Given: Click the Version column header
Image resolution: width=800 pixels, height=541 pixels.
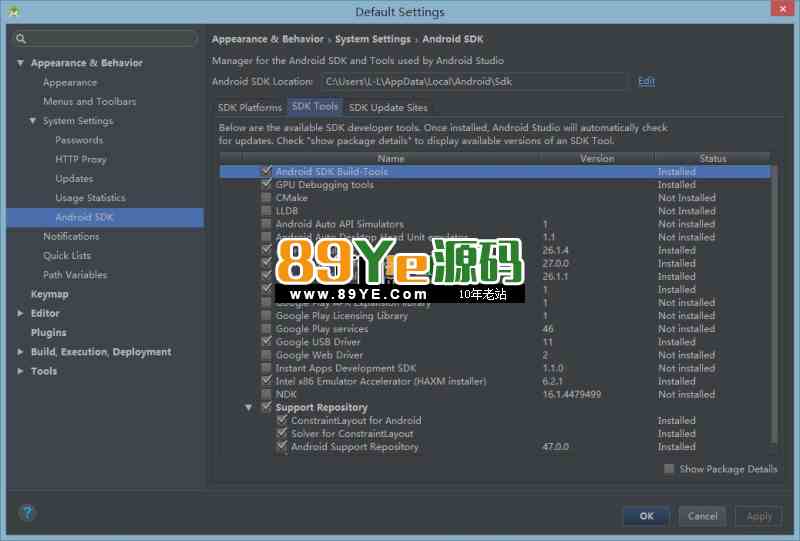Looking at the screenshot, I should pos(597,159).
